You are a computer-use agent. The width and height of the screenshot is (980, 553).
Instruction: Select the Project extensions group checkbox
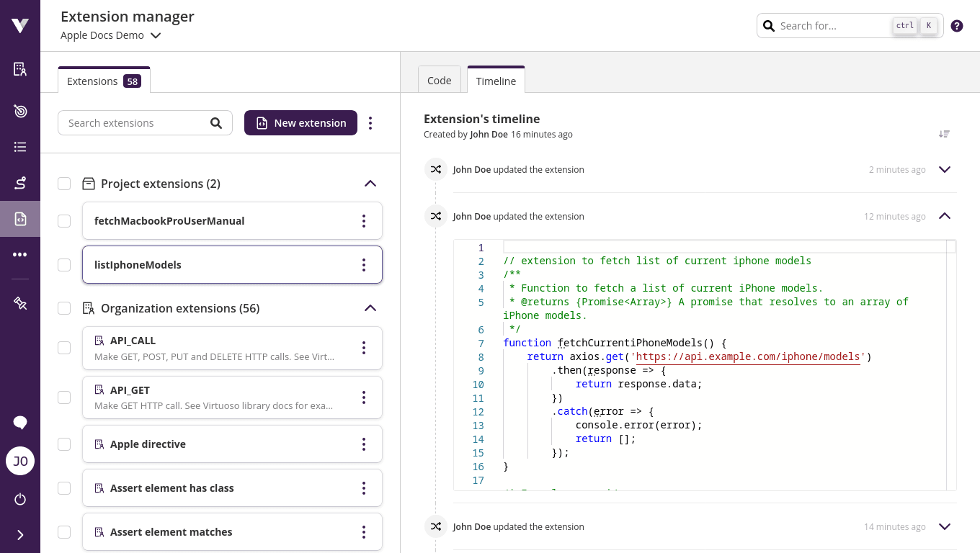(64, 184)
